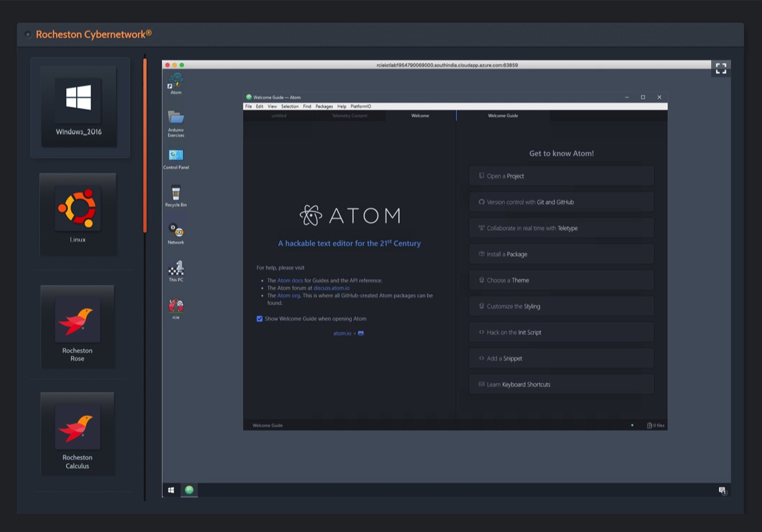Open the Arduino Exercises folder icon

pyautogui.click(x=176, y=123)
